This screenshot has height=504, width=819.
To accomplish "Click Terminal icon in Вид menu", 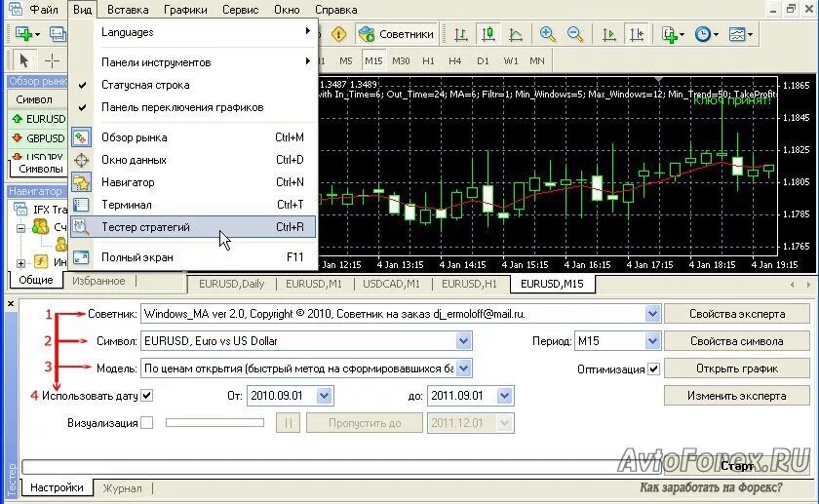I will point(82,205).
